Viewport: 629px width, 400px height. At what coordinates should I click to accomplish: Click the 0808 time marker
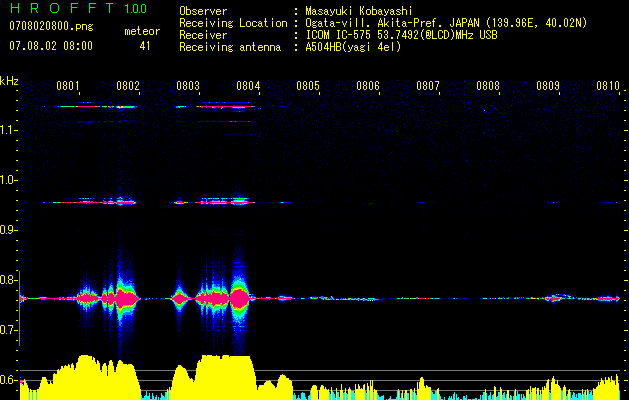point(488,86)
